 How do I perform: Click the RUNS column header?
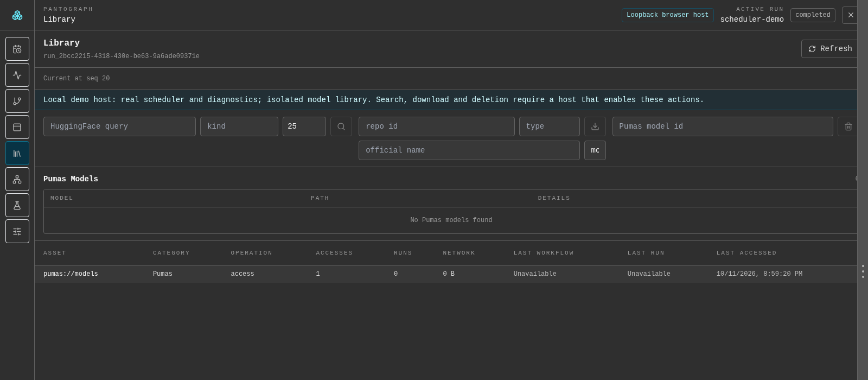403,253
